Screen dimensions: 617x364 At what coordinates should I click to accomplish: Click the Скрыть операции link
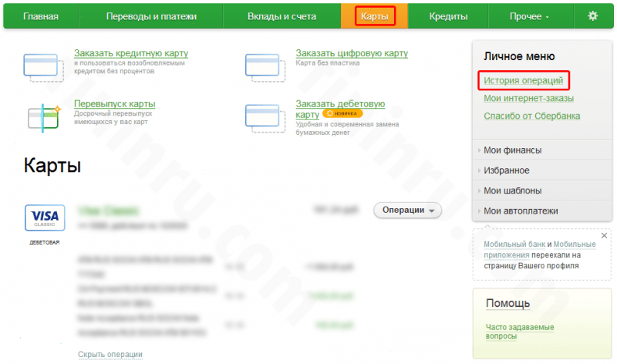tap(110, 354)
